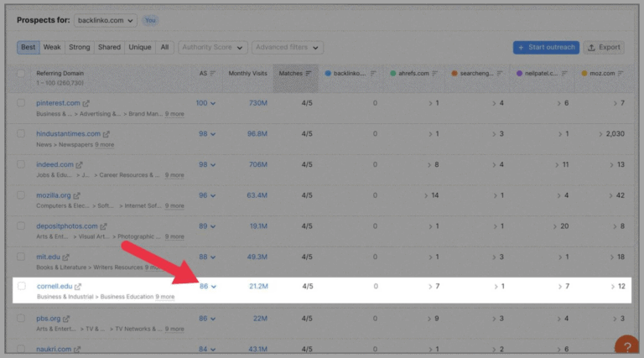Viewport: 644px width, 358px height.
Task: Switch to the Weak tab
Action: (52, 47)
